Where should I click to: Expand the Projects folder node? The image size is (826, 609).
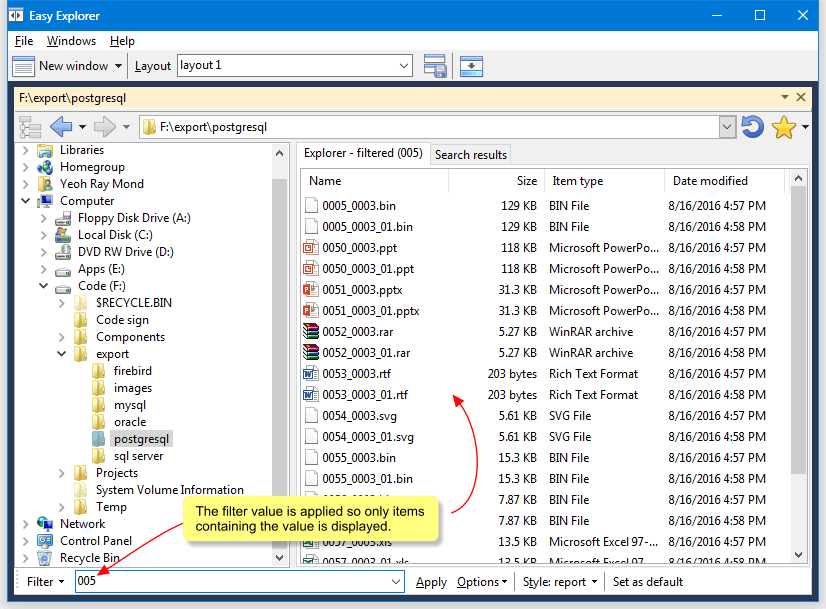(x=62, y=473)
